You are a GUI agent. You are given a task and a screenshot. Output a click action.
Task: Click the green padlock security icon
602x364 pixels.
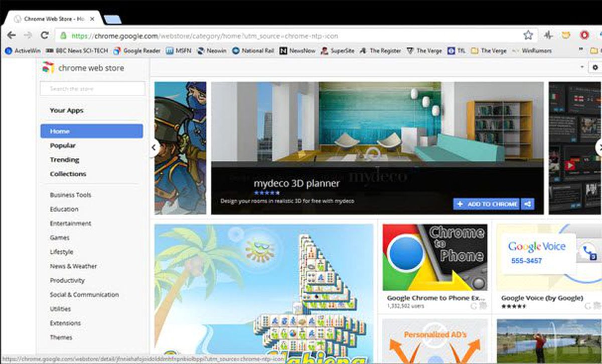tap(63, 36)
